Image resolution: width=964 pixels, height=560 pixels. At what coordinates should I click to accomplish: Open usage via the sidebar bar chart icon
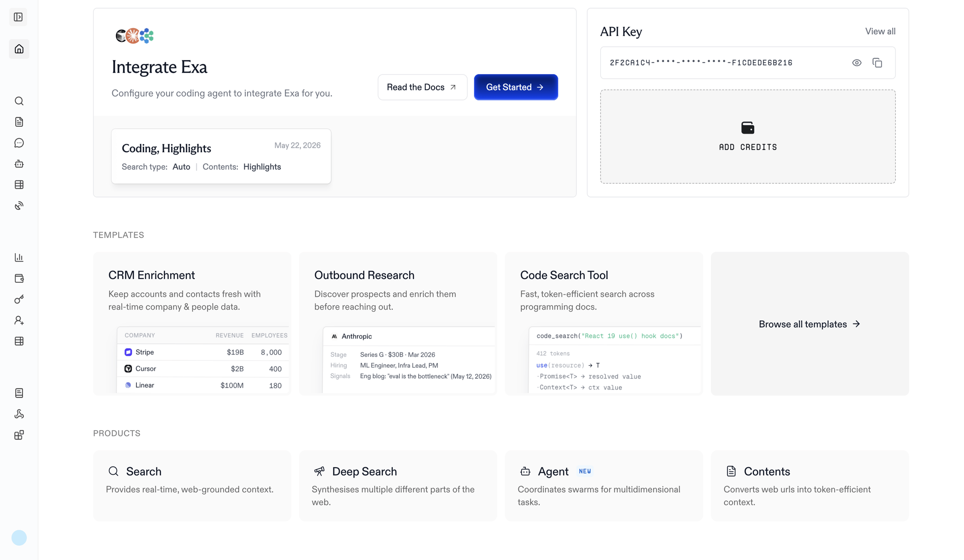[x=19, y=257]
